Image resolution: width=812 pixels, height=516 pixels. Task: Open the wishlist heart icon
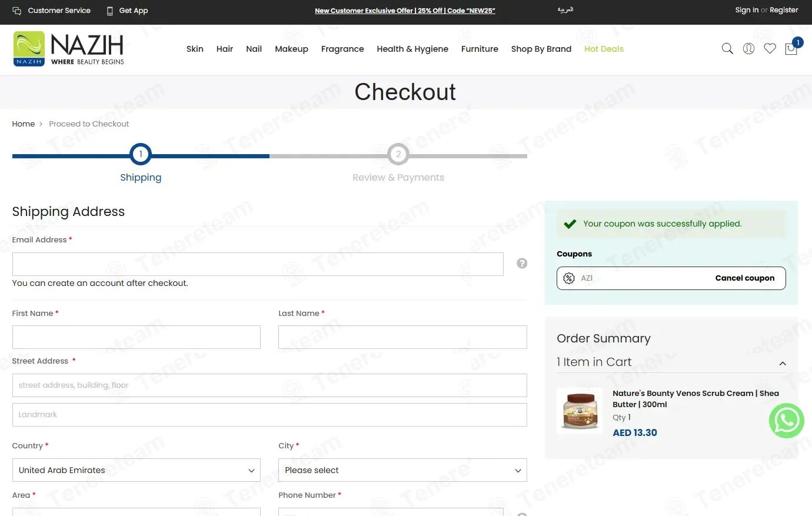pyautogui.click(x=770, y=49)
